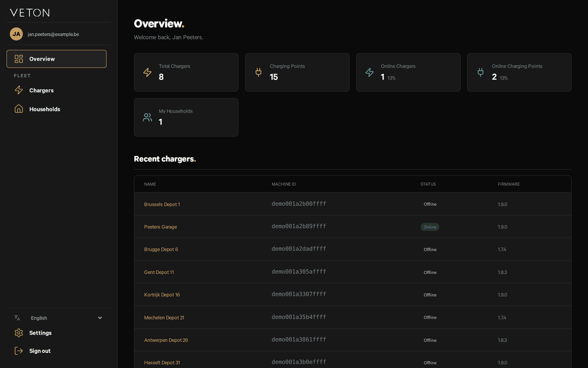The width and height of the screenshot is (588, 368).
Task: Open the Online Charging Points card
Action: pos(519,73)
